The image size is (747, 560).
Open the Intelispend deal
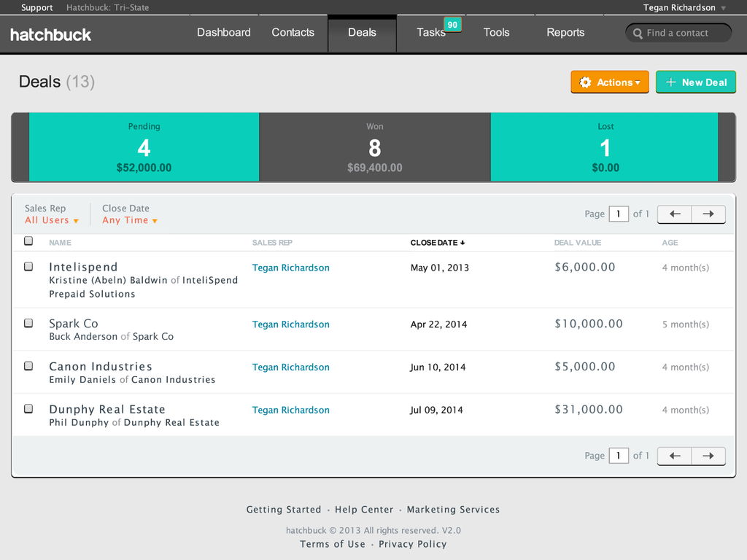tap(83, 267)
